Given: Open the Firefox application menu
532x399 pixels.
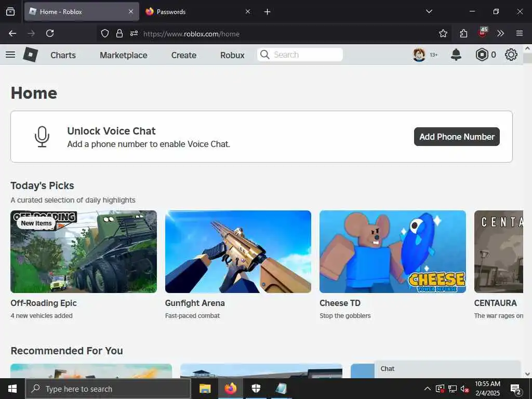Looking at the screenshot, I should (520, 33).
